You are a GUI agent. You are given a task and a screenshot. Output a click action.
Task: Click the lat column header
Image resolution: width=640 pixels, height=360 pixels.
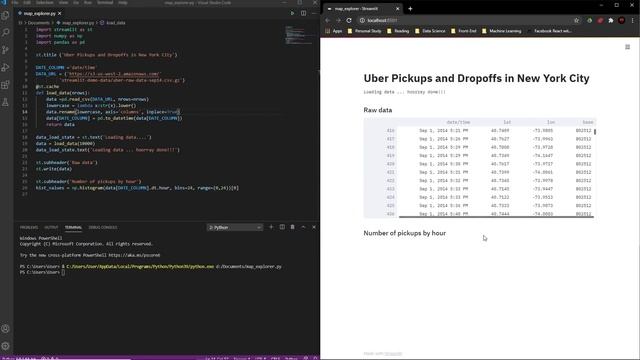pos(507,122)
